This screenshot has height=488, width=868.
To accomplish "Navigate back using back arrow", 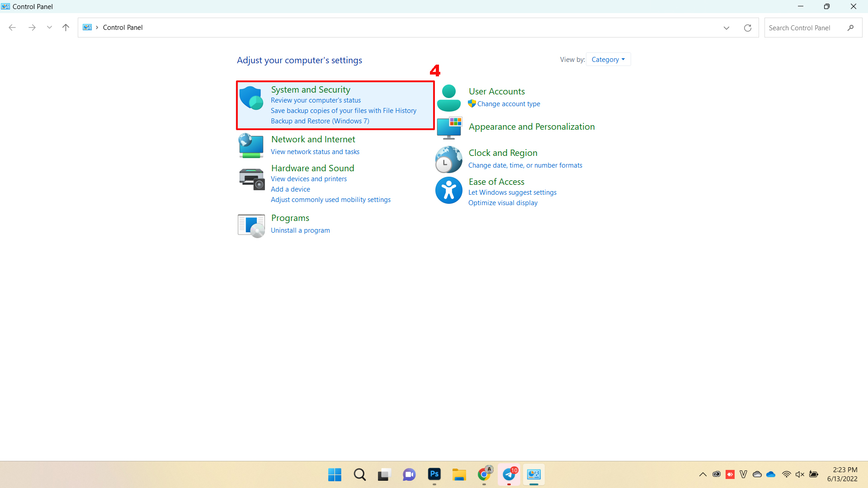I will [13, 27].
